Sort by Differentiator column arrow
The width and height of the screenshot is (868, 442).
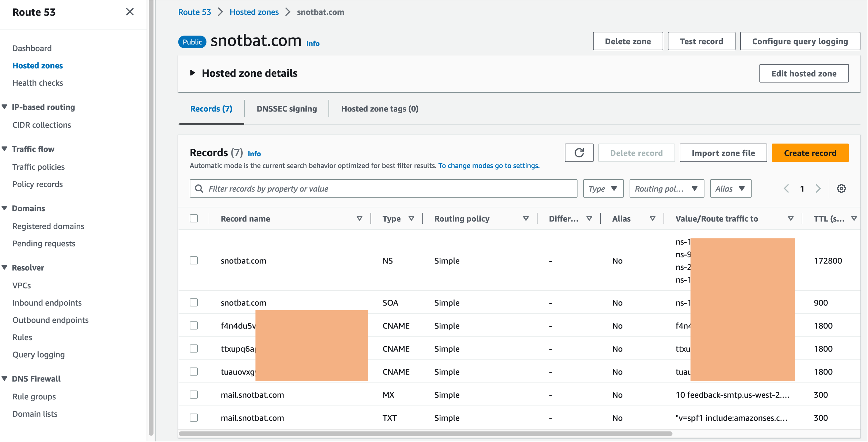coord(589,219)
